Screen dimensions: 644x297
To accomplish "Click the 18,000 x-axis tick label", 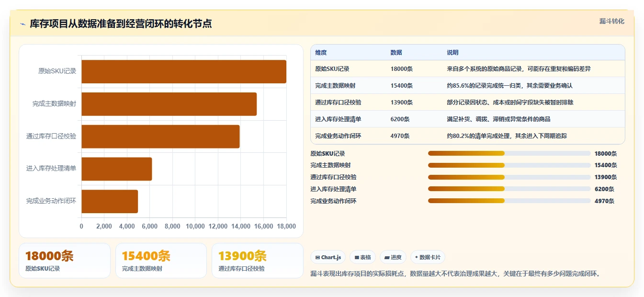I will click(286, 226).
